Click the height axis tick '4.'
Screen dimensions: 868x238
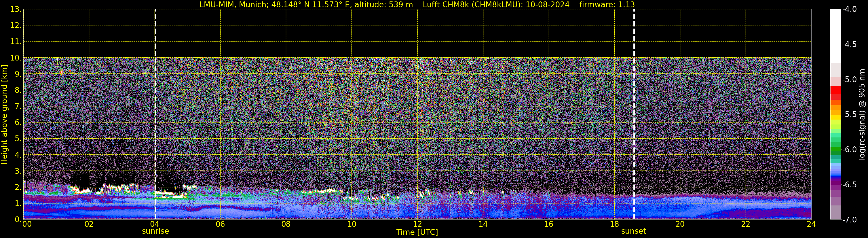coord(18,155)
